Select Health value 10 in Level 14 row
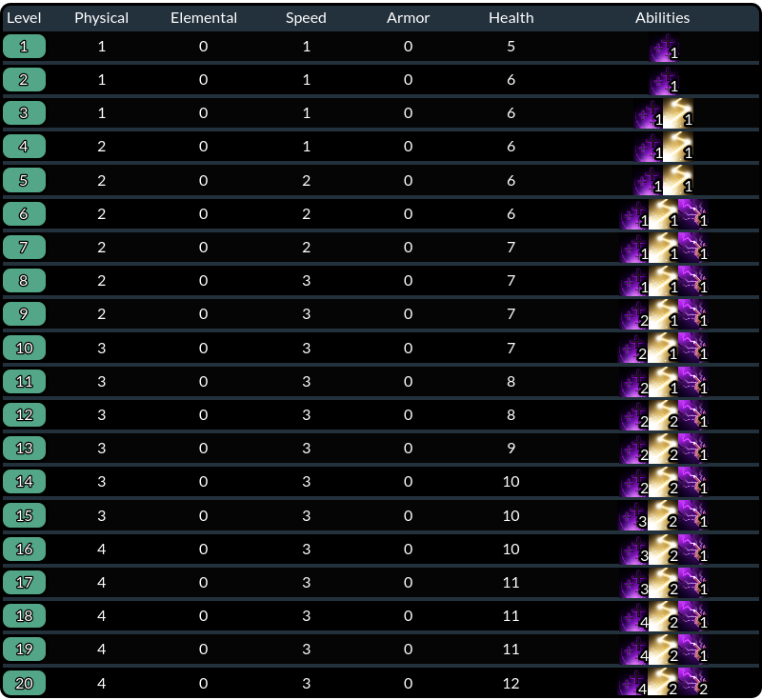This screenshot has width=762, height=700. point(511,481)
